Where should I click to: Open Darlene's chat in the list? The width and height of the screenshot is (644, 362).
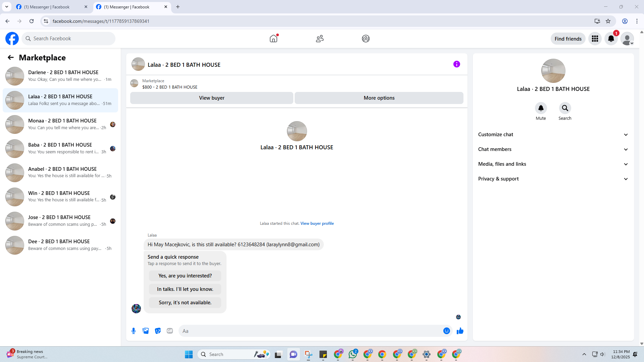[x=60, y=76]
